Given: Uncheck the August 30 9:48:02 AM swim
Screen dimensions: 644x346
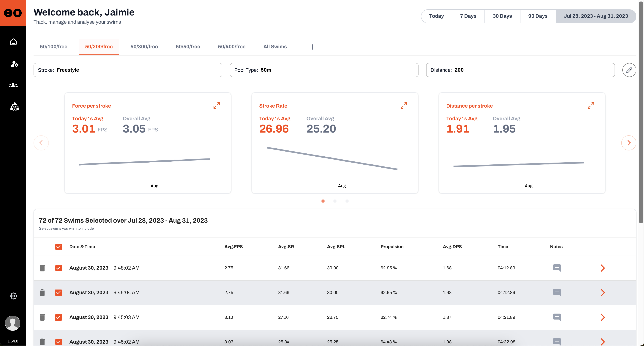Looking at the screenshot, I should point(58,268).
